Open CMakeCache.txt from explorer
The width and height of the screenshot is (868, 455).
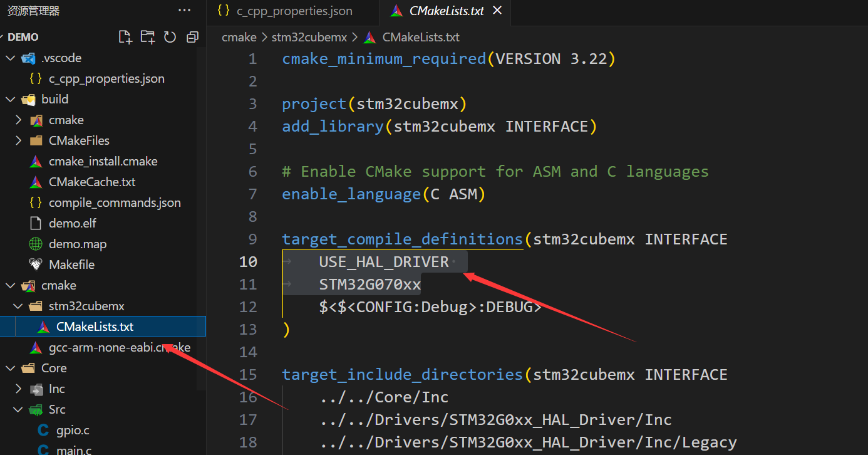[x=91, y=182]
